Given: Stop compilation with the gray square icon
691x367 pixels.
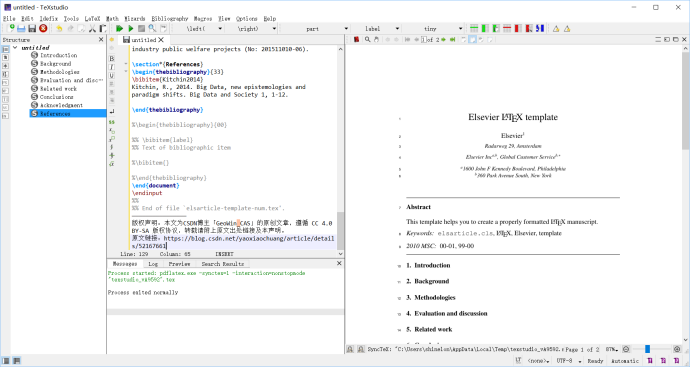Looking at the screenshot, I should click(141, 29).
